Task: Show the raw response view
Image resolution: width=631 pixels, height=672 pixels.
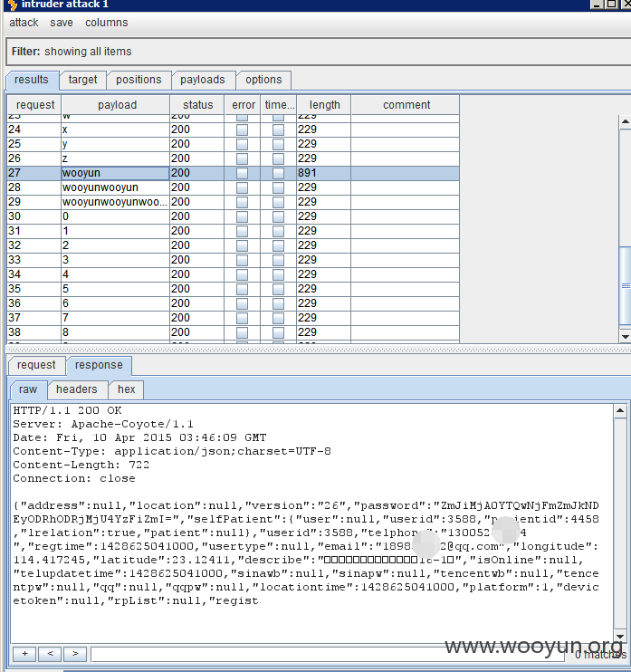Action: click(28, 389)
